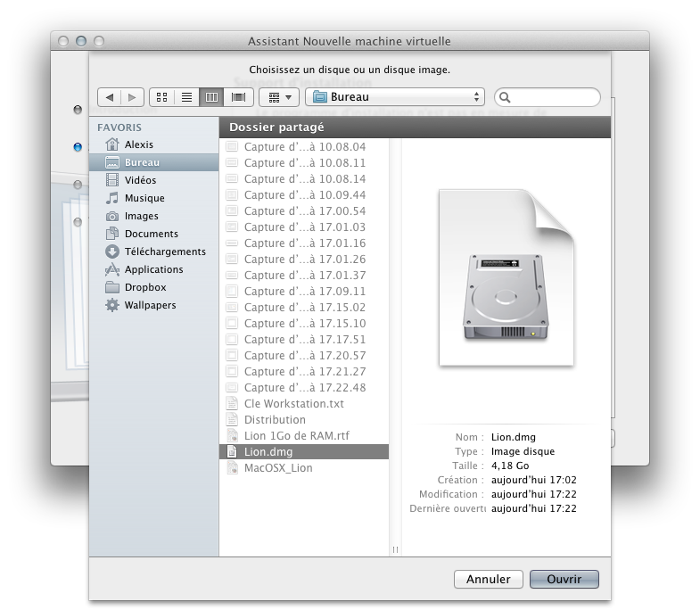Select Téléchargements in the sidebar
The width and height of the screenshot is (700, 610).
pos(165,251)
